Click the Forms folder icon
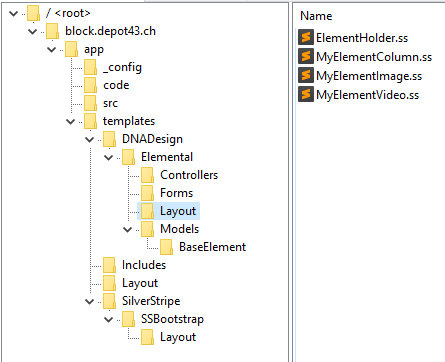445x362 pixels. coord(148,193)
